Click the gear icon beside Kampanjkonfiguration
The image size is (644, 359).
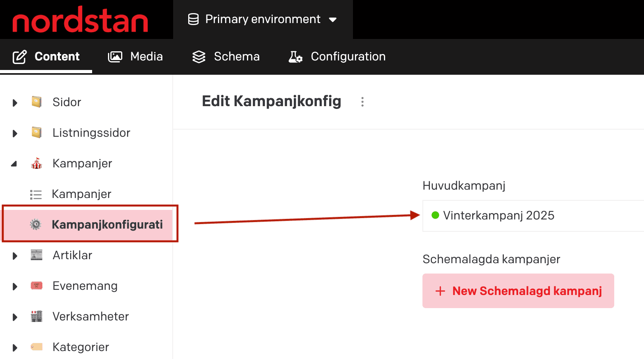point(36,224)
